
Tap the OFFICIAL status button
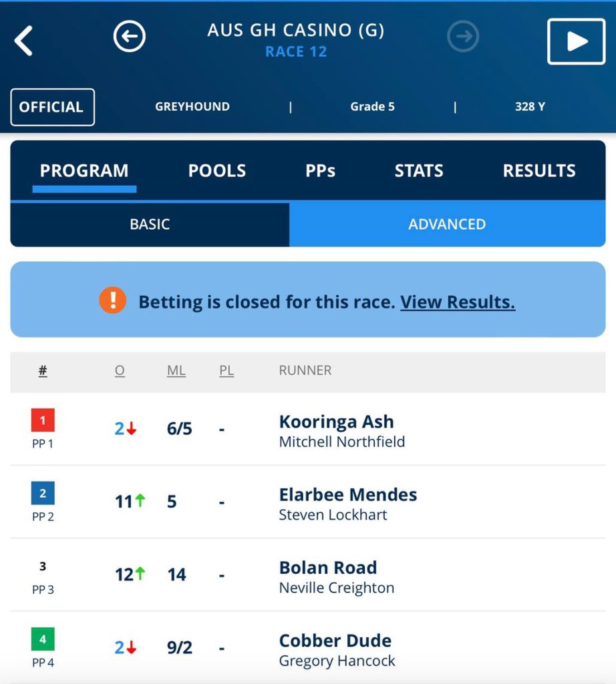pos(52,107)
